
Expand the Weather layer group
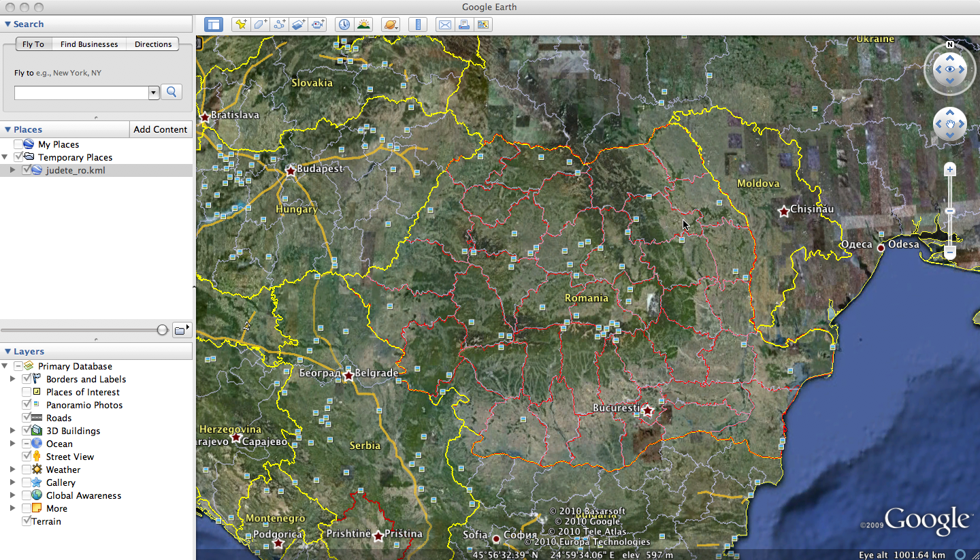pyautogui.click(x=13, y=470)
